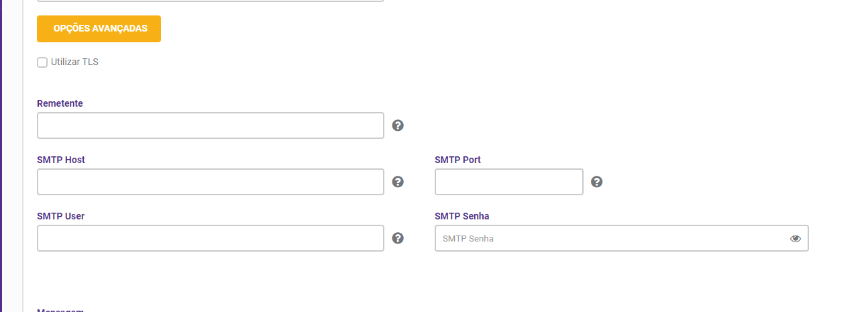The width and height of the screenshot is (868, 312).
Task: Click into the SMTP Host text box
Action: (x=211, y=182)
